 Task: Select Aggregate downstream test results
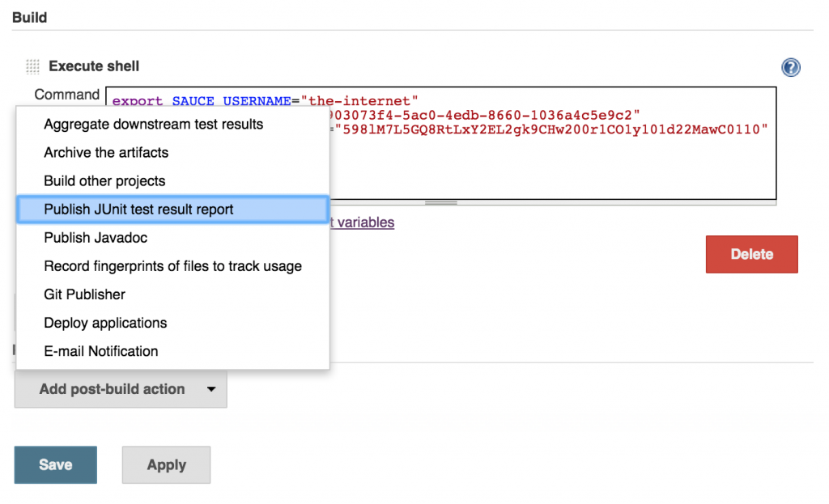[153, 125]
